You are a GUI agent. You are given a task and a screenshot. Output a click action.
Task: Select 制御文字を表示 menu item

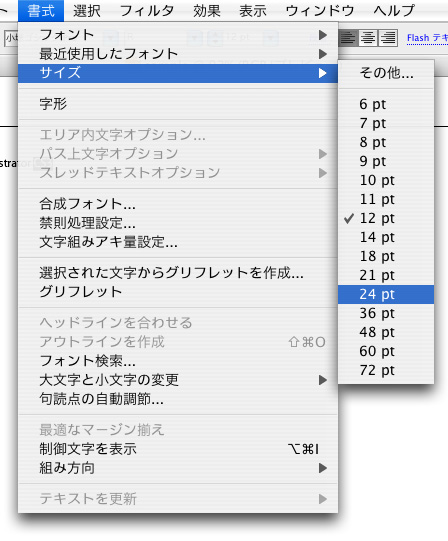[x=178, y=449]
